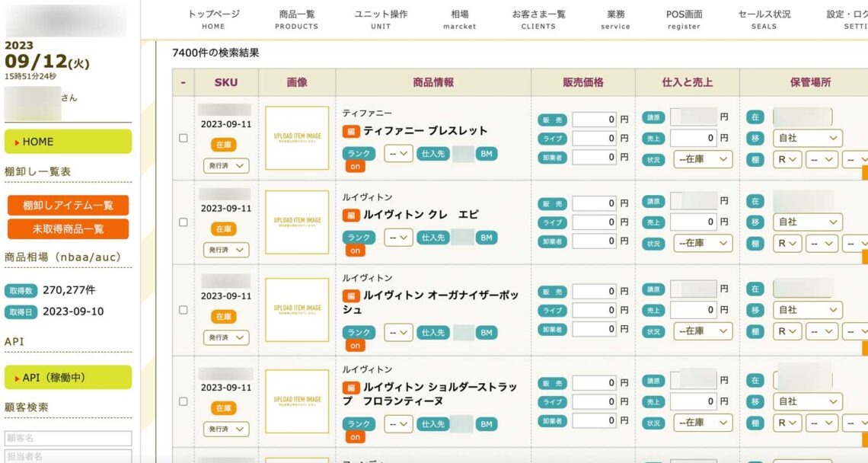Click the 仕入先 badge for ルイヴィトン クレ エピ

(433, 238)
